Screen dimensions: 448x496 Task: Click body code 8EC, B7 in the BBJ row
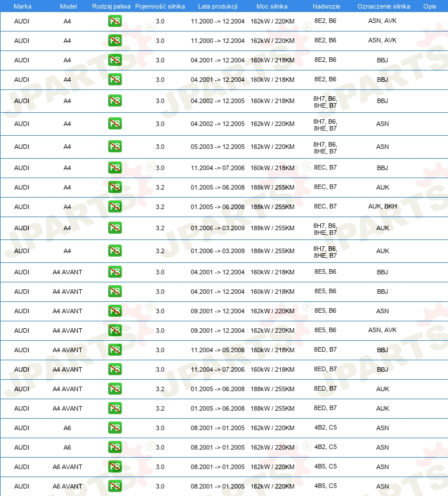coord(325,167)
